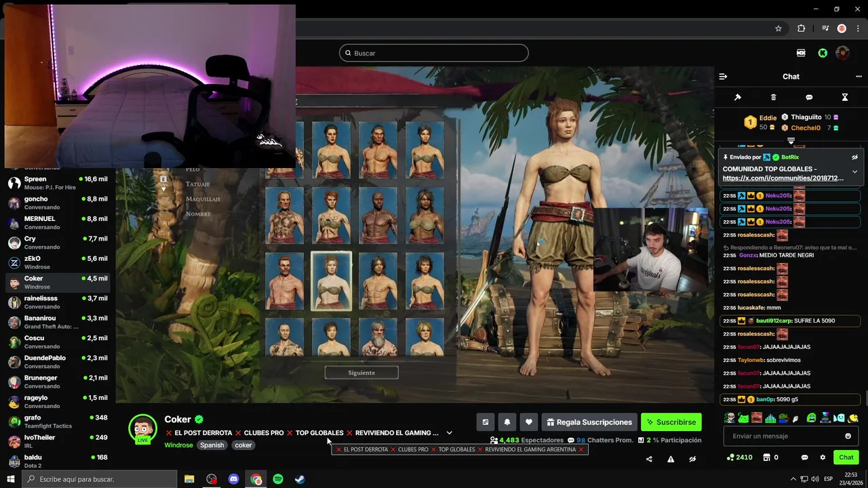Open the user profile avatar in the header
Image resolution: width=868 pixels, height=488 pixels.
842,53
